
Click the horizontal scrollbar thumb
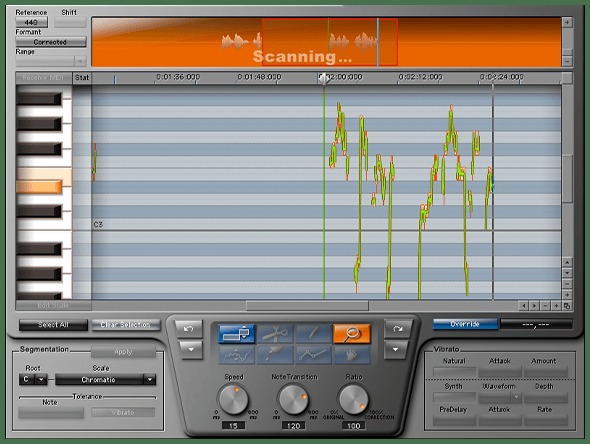[x=307, y=306]
